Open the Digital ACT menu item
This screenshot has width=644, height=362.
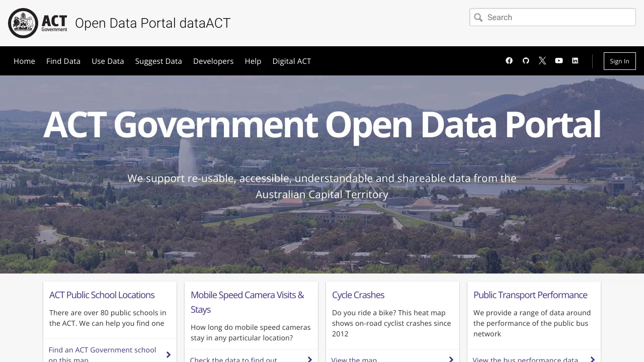pyautogui.click(x=292, y=61)
